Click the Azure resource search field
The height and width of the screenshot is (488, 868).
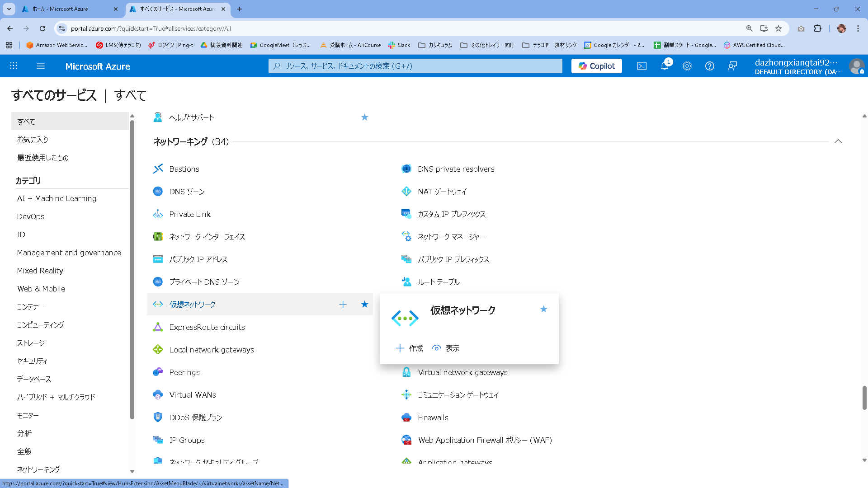click(415, 66)
